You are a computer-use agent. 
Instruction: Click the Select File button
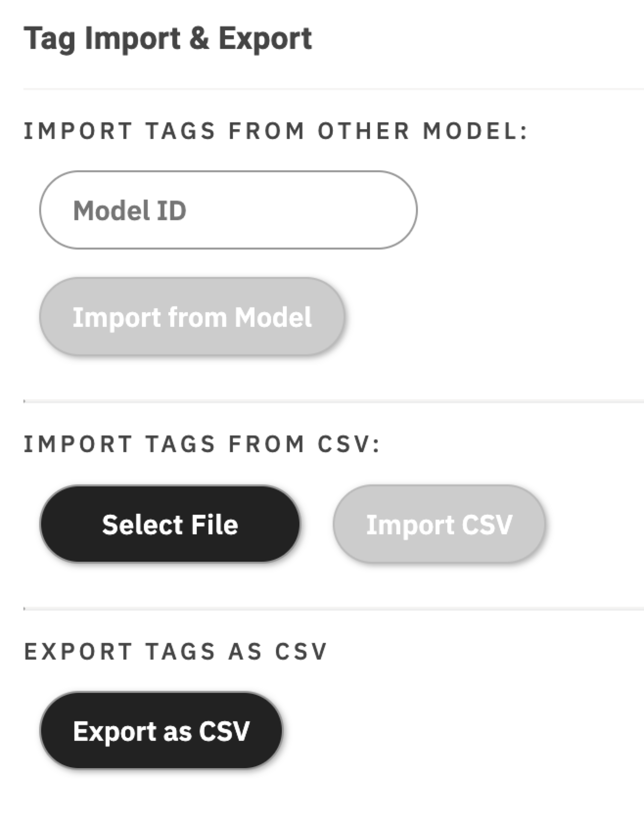point(170,524)
